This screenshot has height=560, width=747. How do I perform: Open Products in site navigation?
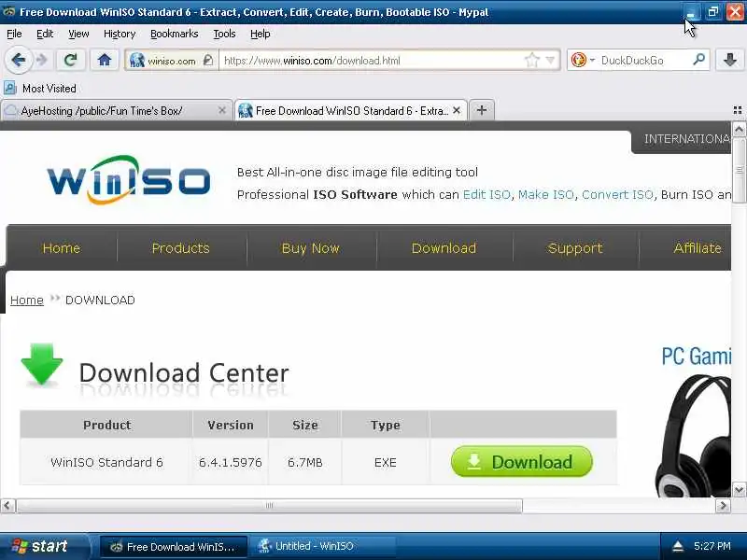coord(180,248)
